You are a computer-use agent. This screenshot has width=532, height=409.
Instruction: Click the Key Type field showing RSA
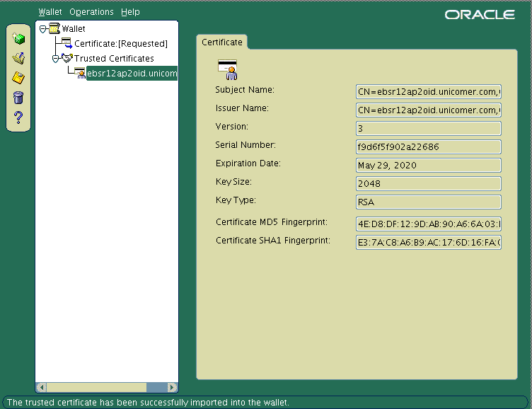[429, 202]
